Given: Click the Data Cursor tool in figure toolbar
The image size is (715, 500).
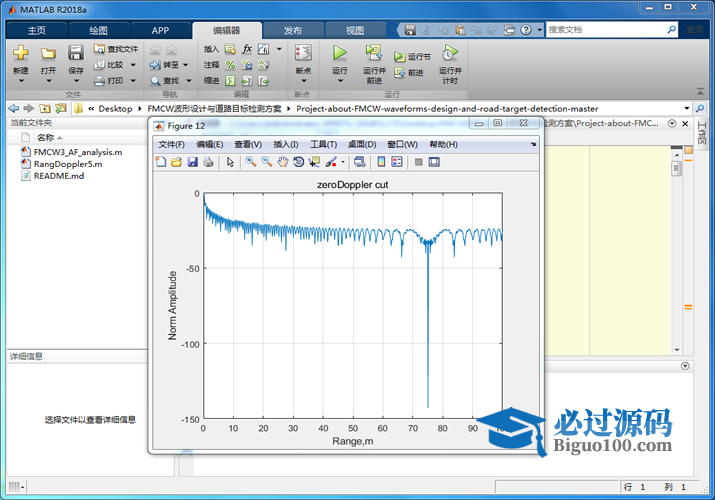Looking at the screenshot, I should coord(314,162).
